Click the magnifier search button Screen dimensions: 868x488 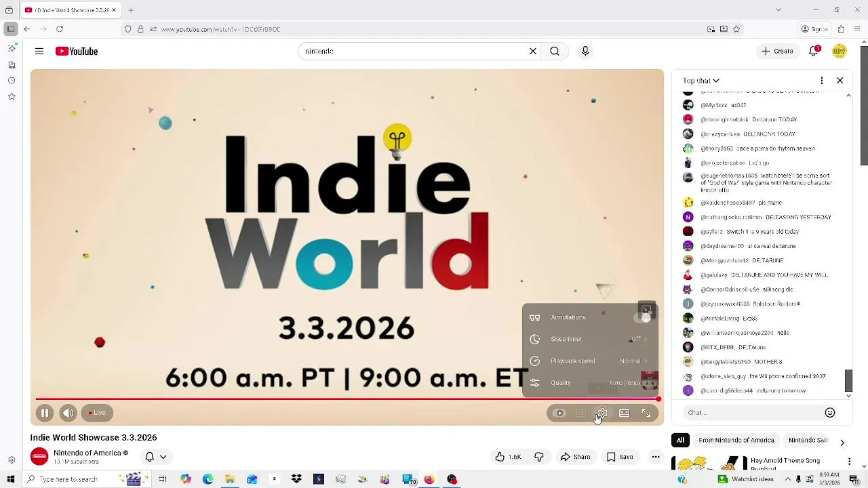click(x=555, y=52)
